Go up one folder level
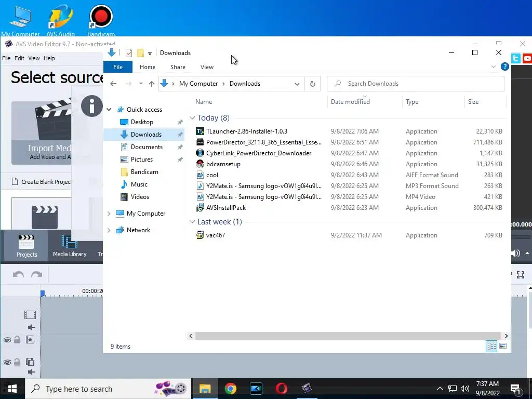This screenshot has height=399, width=532. (x=151, y=84)
